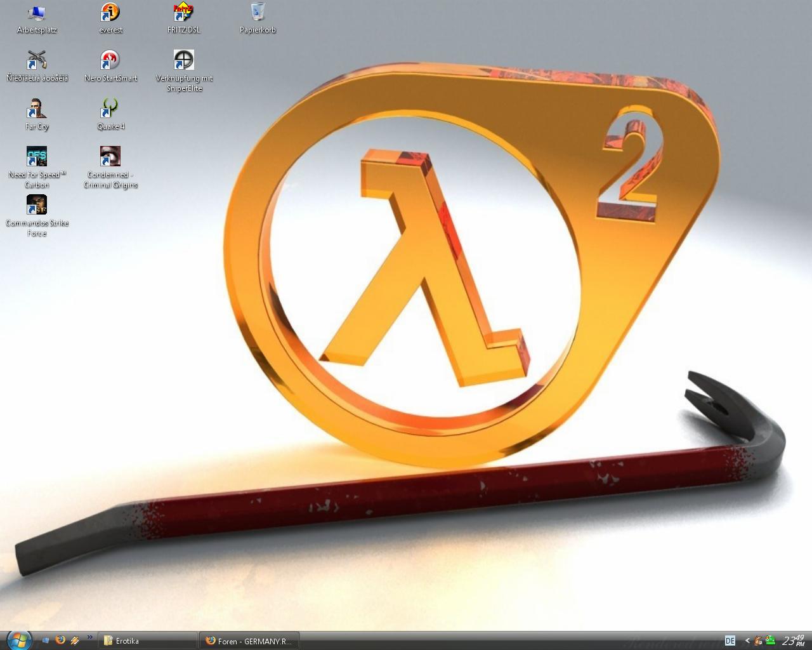Open the DE language bar indicator
Viewport: 812px width, 650px height.
click(x=730, y=641)
